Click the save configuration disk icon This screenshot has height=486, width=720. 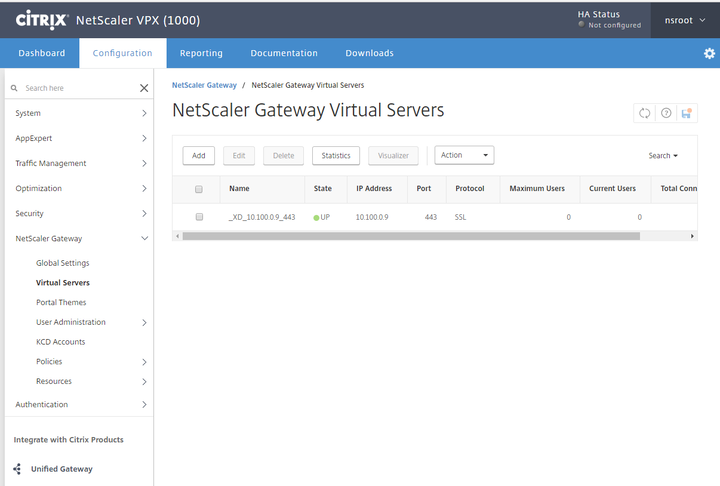(x=686, y=113)
